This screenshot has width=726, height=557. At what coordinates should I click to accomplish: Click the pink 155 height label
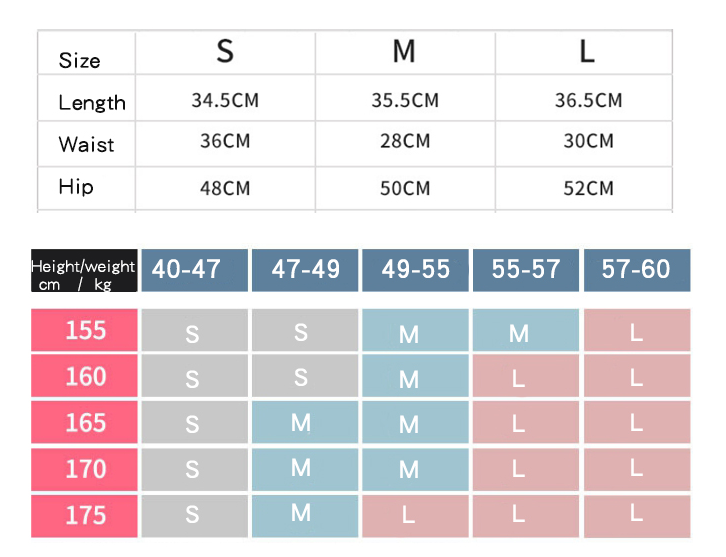[x=85, y=330]
